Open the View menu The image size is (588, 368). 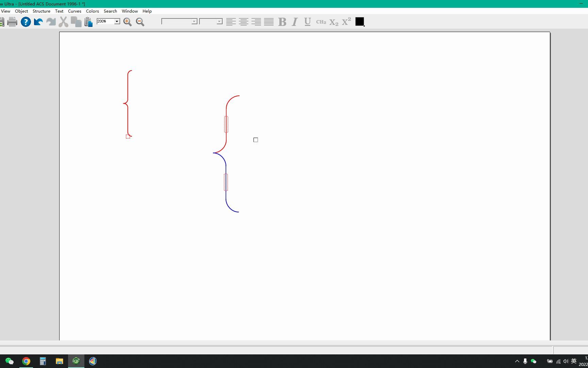(x=5, y=11)
